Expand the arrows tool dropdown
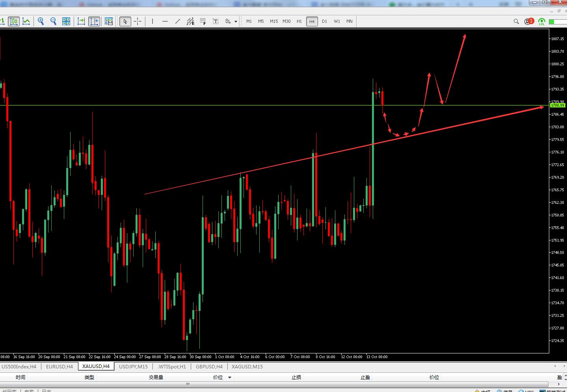The width and height of the screenshot is (567, 392). coord(236,22)
